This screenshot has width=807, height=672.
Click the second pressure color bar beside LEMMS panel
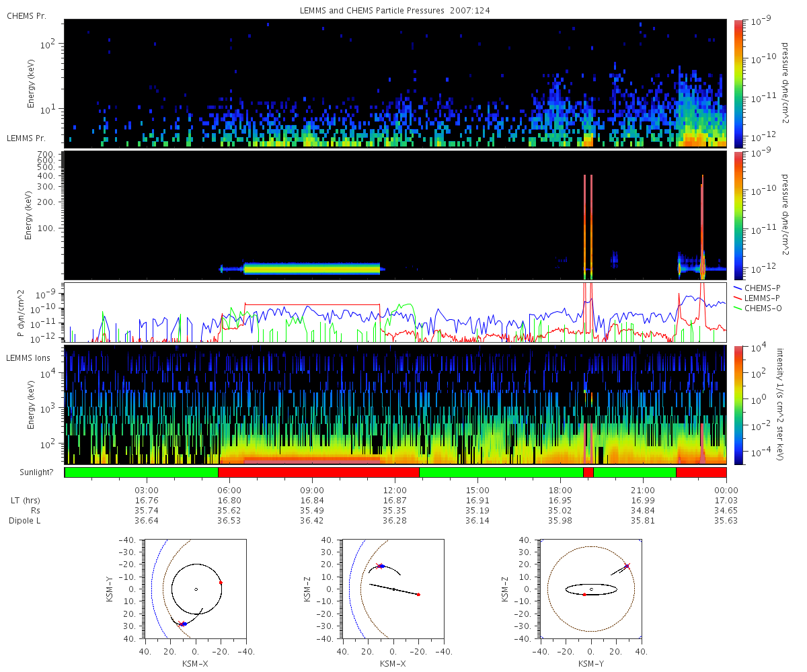point(738,215)
